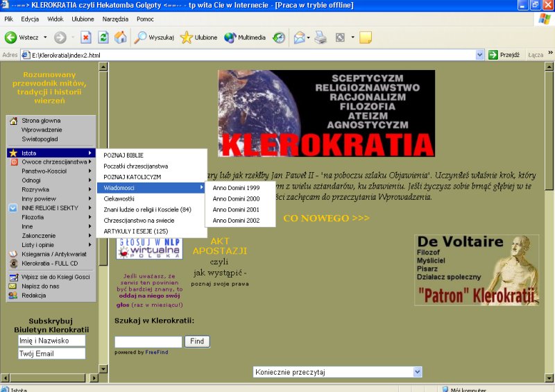This screenshot has width=555, height=392.
Task: Expand the 'INNE RELIGIE I SEKTY' submenu
Action: (x=51, y=208)
